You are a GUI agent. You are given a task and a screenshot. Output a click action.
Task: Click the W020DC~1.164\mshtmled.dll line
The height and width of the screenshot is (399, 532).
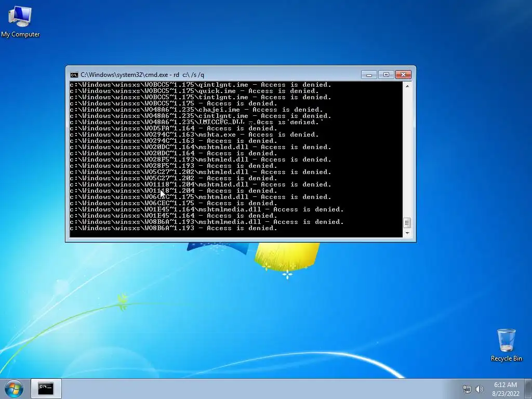(201, 147)
